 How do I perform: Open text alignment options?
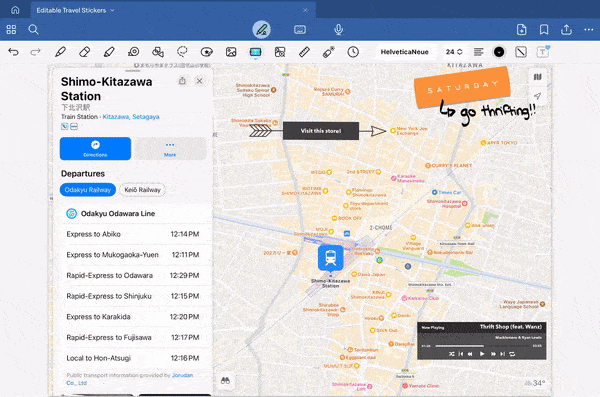pyautogui.click(x=478, y=52)
